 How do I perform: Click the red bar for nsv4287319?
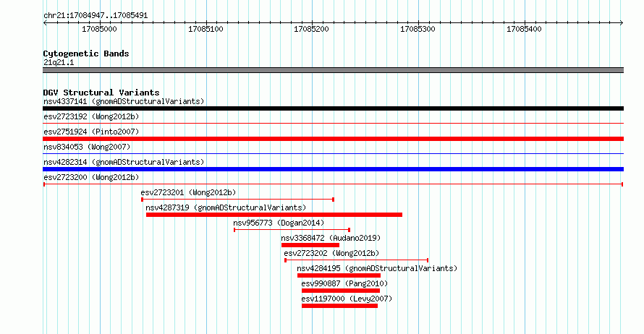(274, 215)
